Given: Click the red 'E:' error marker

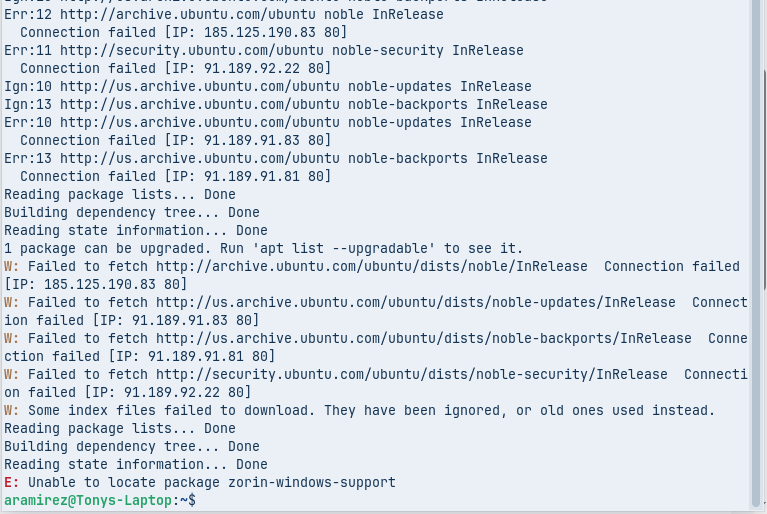Looking at the screenshot, I should click(12, 483).
